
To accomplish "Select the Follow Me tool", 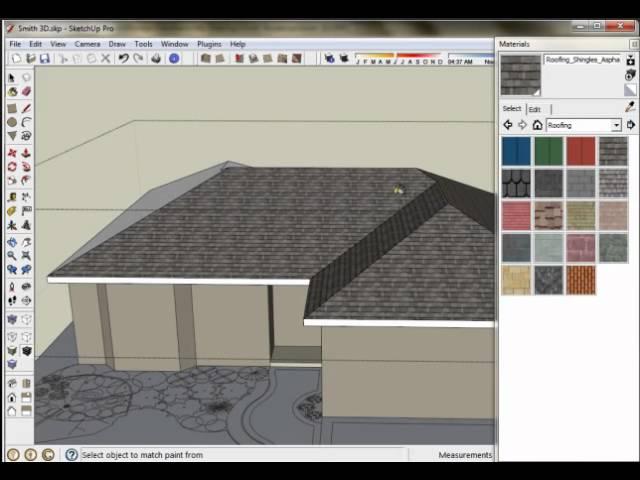I will pos(26,167).
